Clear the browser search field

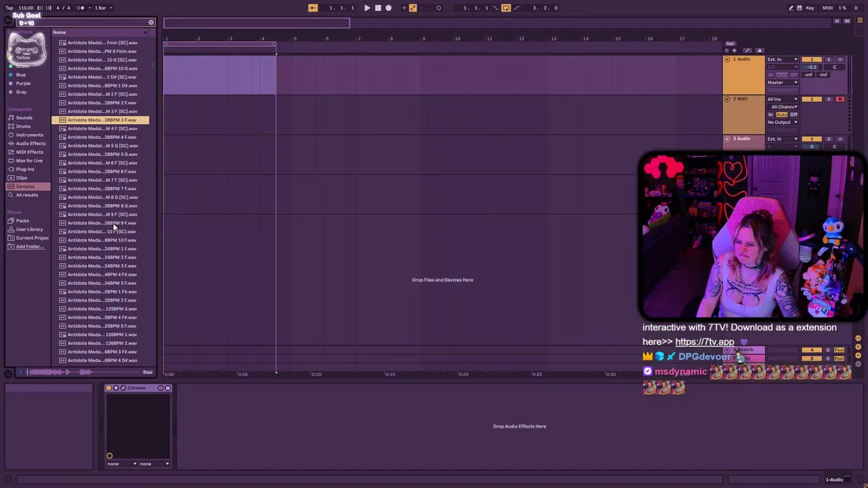point(151,22)
